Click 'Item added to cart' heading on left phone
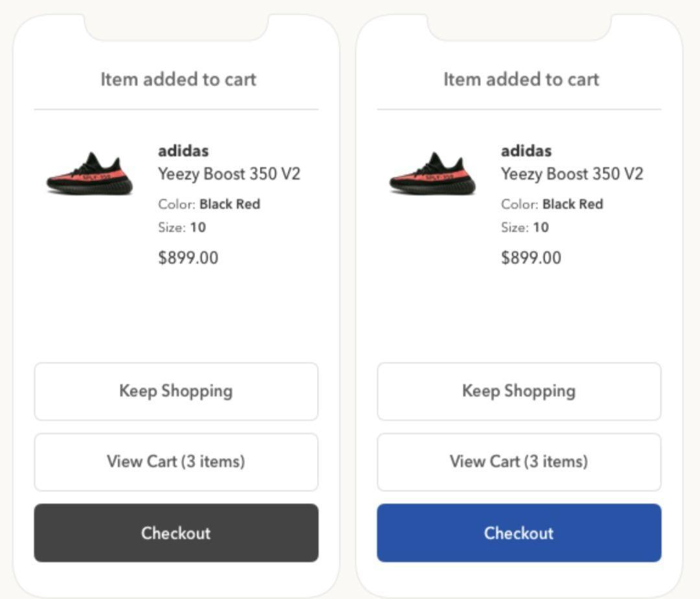Screen dimensions: 700x599 pyautogui.click(x=178, y=80)
